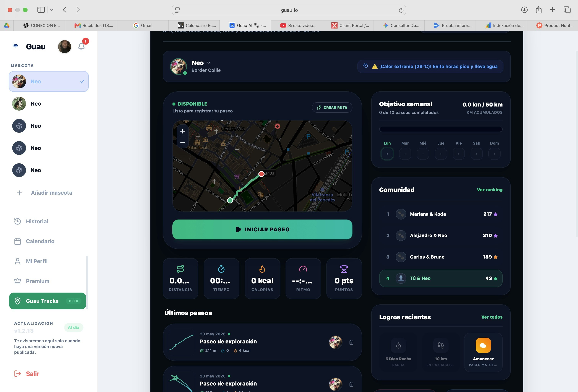Open a new Safari tab
This screenshot has width=578, height=392.
tap(553, 10)
